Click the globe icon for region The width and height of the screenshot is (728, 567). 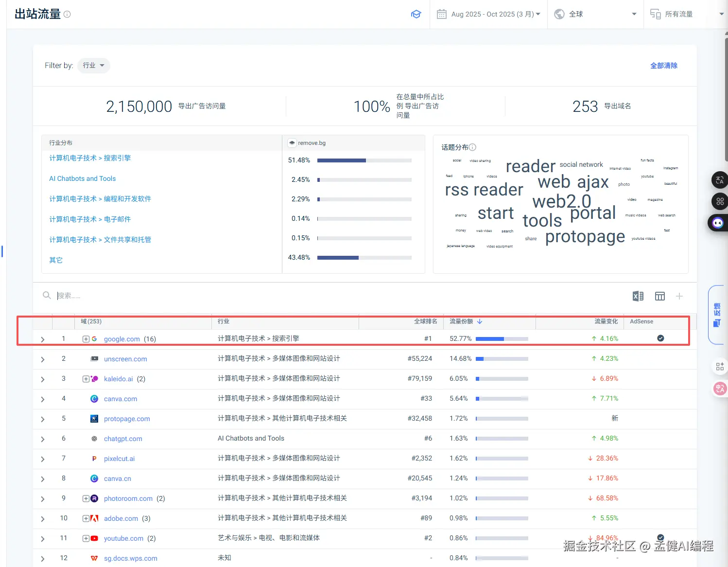[x=559, y=14]
